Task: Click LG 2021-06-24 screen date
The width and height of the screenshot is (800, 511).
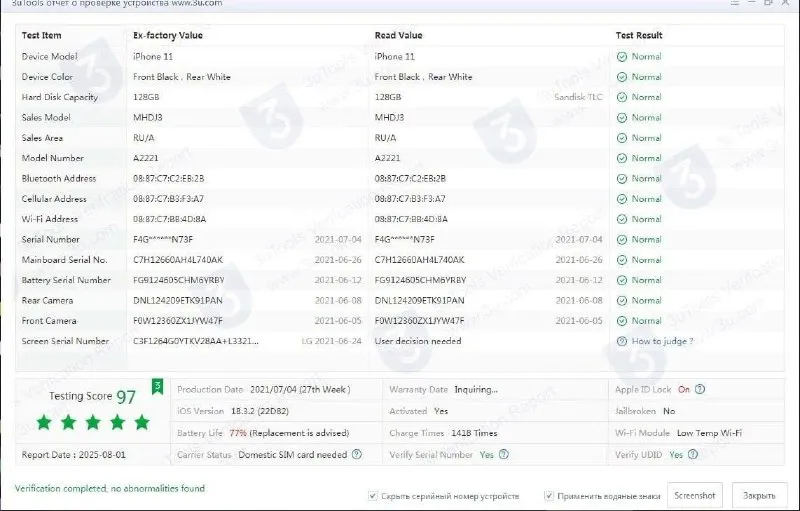Action: [331, 341]
